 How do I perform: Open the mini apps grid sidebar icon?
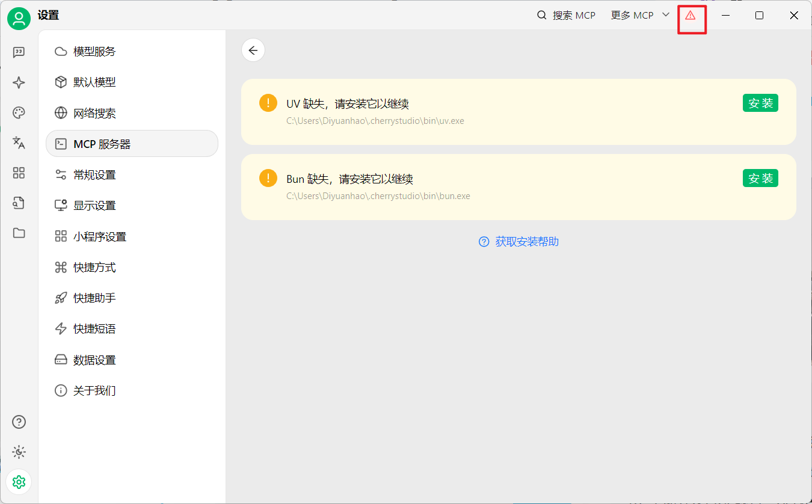click(x=19, y=173)
